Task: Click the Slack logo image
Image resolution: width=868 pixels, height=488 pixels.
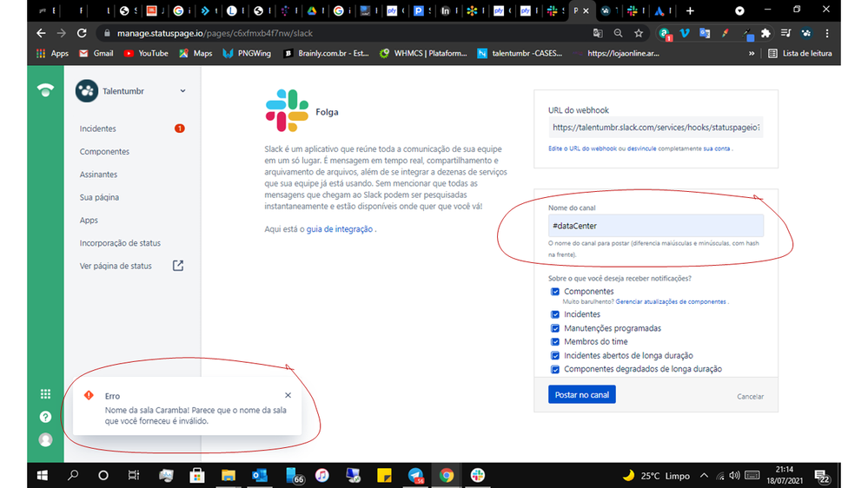Action: tap(287, 110)
